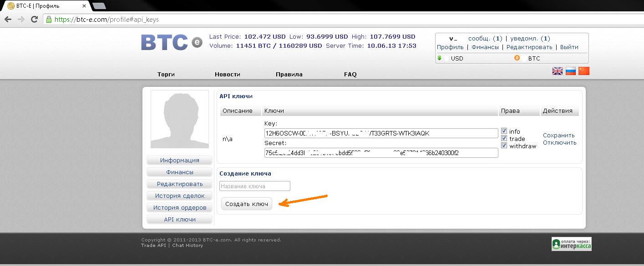This screenshot has height=266, width=644.
Task: Click the browser back arrow
Action: pos(8,20)
